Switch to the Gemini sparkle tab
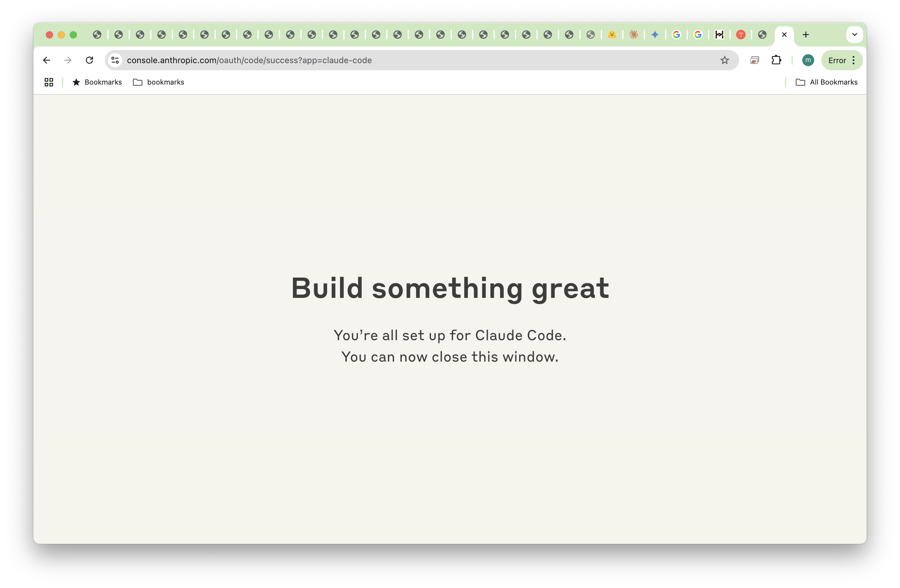 pyautogui.click(x=655, y=35)
